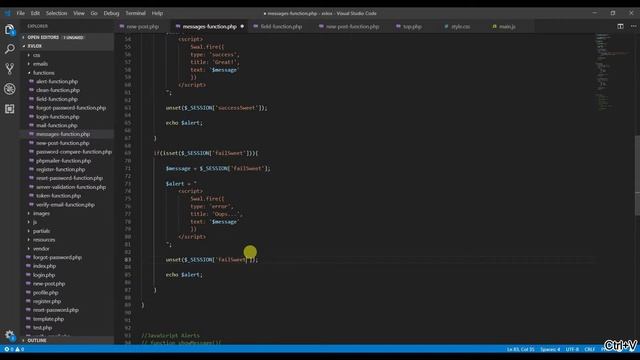640x360 pixels.
Task: Open the Debug menu
Action: (111, 13)
